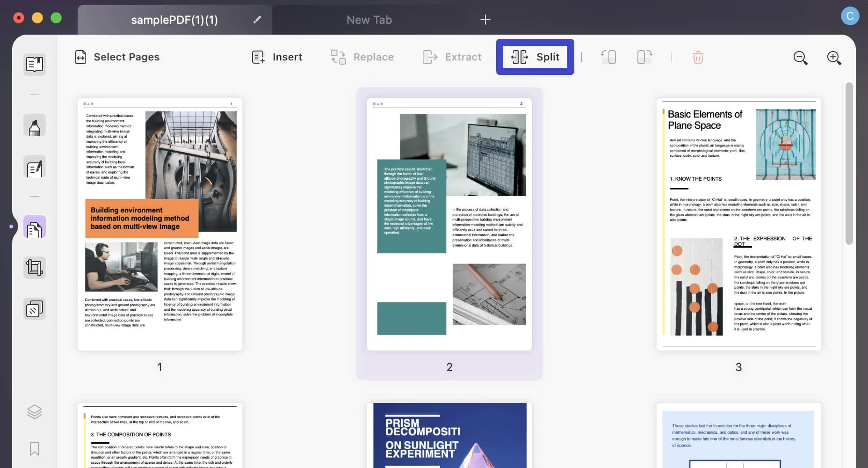The height and width of the screenshot is (468, 868).
Task: Zoom out page thumbnails
Action: (800, 58)
